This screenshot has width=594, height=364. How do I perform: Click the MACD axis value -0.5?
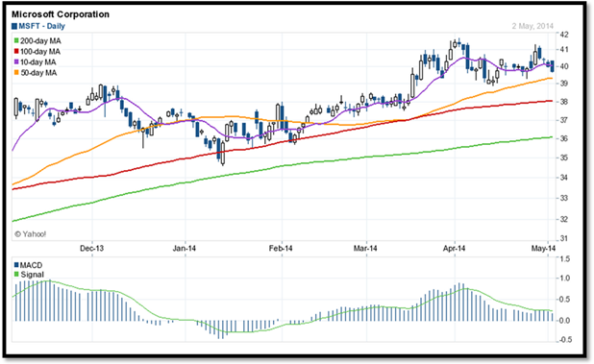pyautogui.click(x=564, y=340)
